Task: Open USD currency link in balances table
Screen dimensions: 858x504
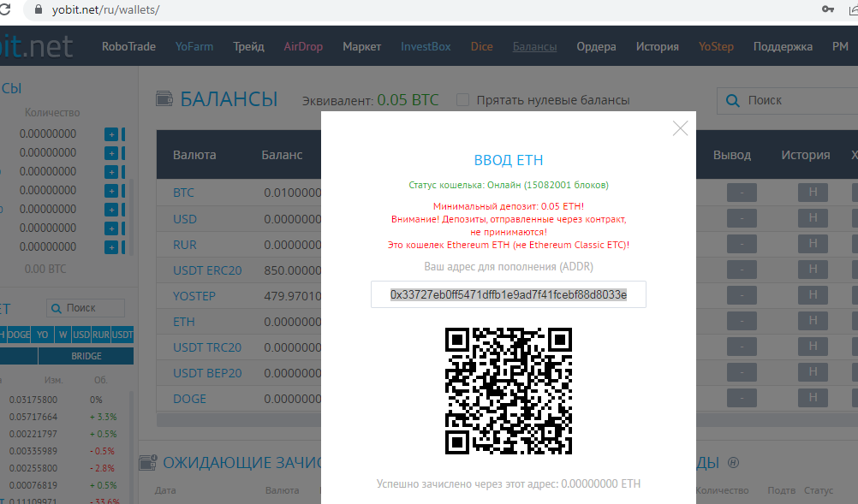Action: (184, 219)
